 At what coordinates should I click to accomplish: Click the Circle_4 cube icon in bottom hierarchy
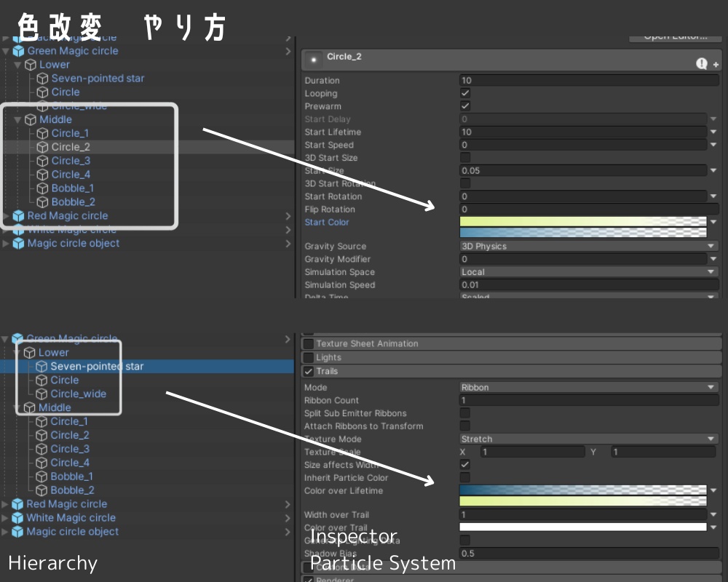tap(41, 463)
